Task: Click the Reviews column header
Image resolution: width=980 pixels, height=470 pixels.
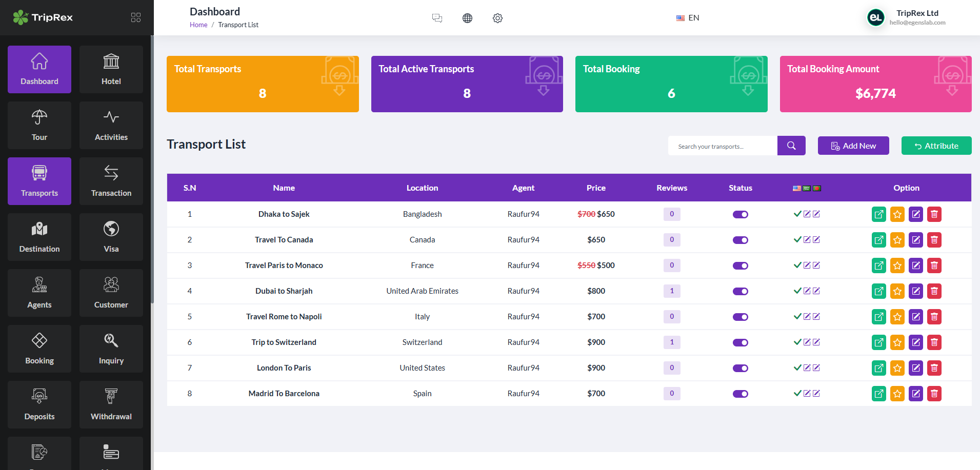Action: (672, 188)
